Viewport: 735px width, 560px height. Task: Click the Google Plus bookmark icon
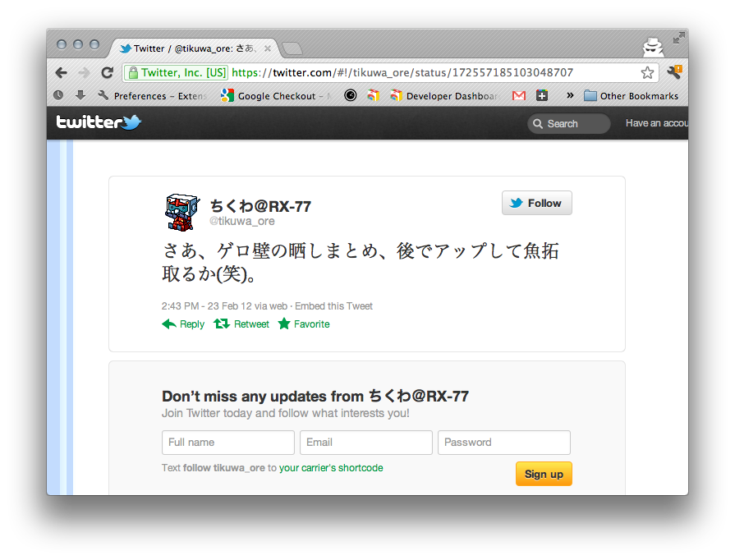(x=542, y=95)
